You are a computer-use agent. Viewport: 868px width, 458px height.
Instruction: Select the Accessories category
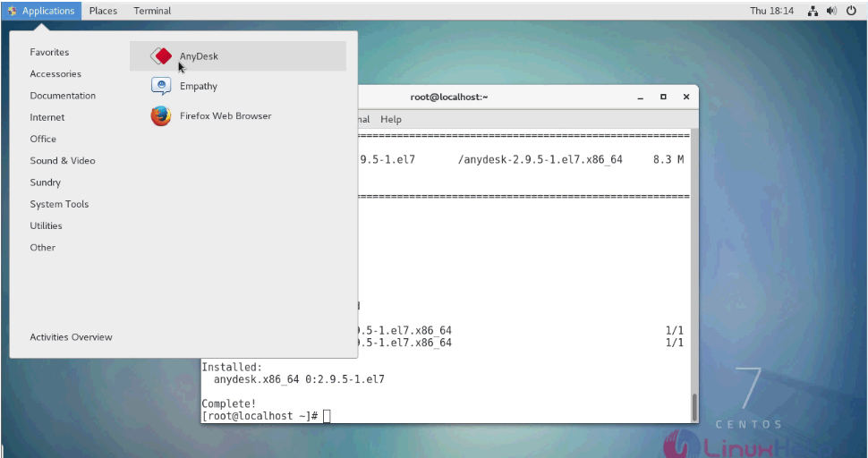tap(55, 73)
